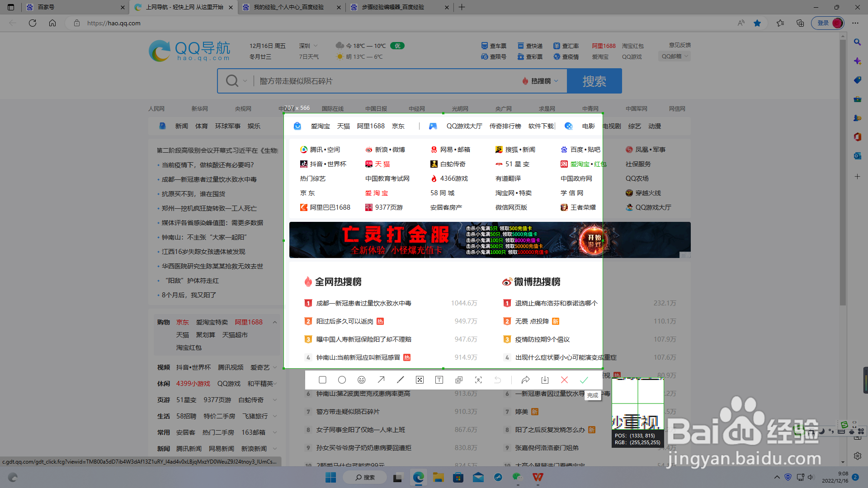
Task: Switch to the 我的经验 个人中心 tab
Action: point(292,7)
